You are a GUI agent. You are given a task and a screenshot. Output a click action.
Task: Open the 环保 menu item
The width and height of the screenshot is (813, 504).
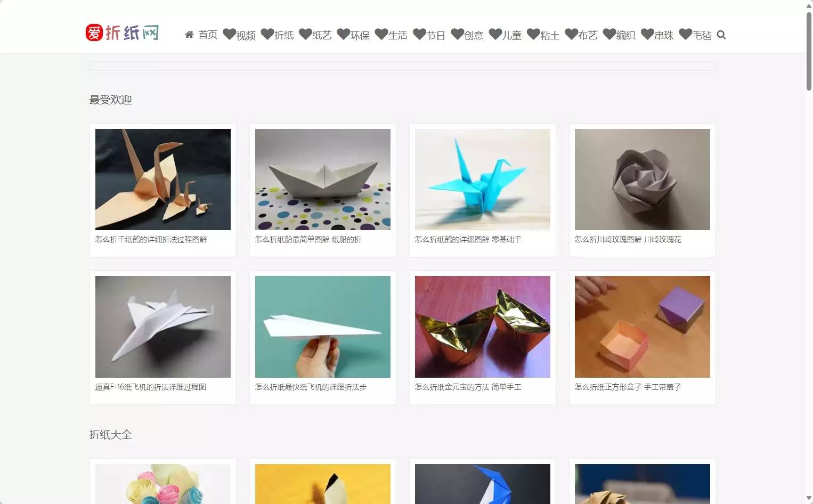[360, 36]
